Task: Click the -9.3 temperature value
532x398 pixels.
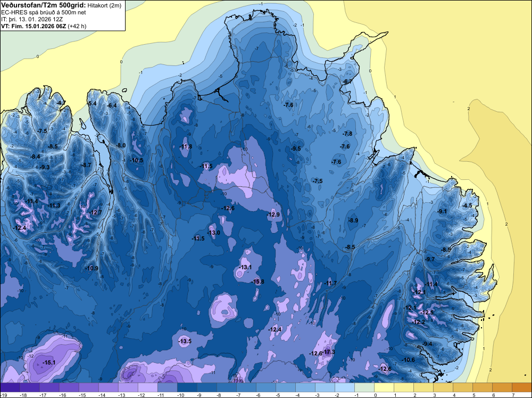Action: (x=45, y=167)
